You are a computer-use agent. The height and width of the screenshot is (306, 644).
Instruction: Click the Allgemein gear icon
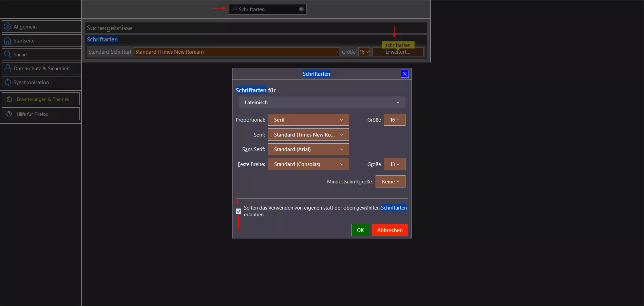7,26
